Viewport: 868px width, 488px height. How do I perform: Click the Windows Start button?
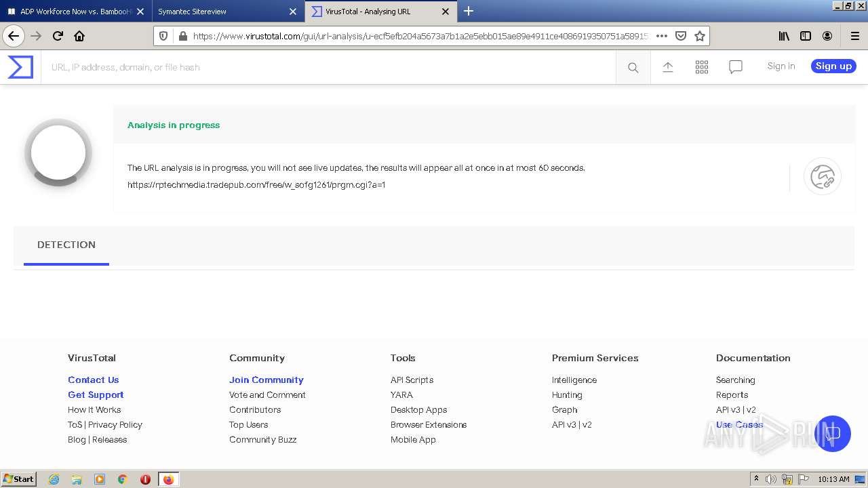(19, 479)
